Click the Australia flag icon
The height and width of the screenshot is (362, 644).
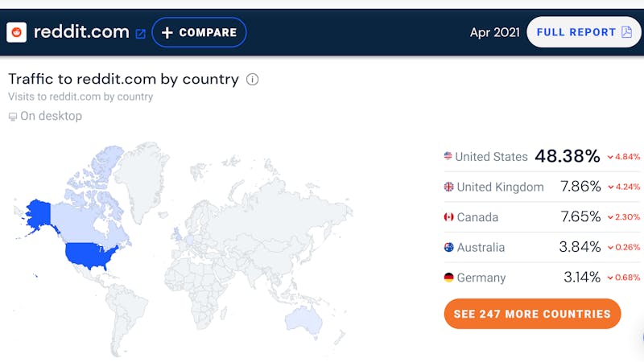448,247
